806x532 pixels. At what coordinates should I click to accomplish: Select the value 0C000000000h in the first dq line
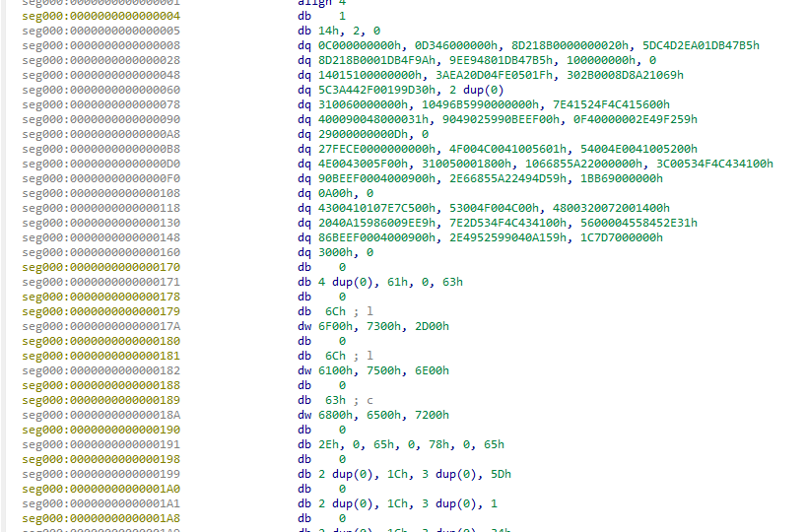356,45
